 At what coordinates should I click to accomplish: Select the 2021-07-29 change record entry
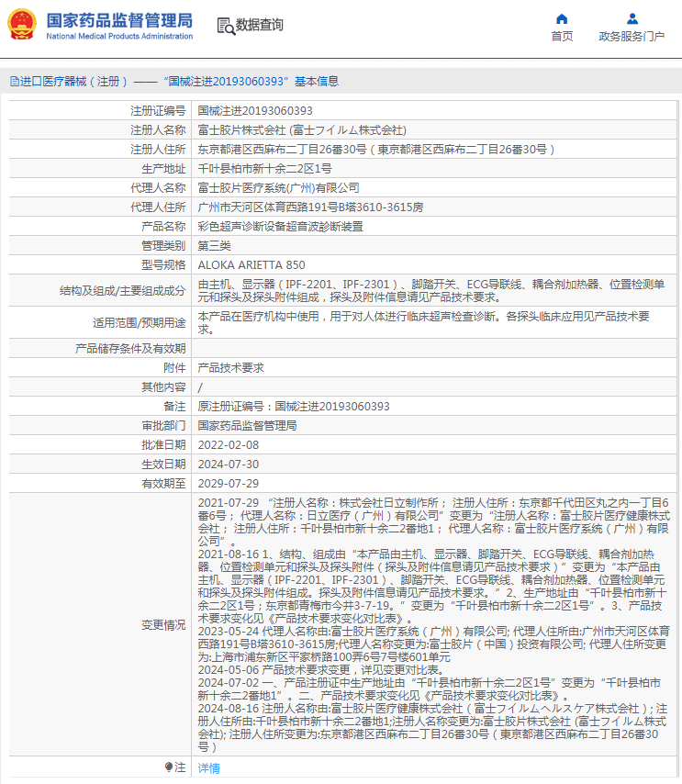[x=433, y=522]
